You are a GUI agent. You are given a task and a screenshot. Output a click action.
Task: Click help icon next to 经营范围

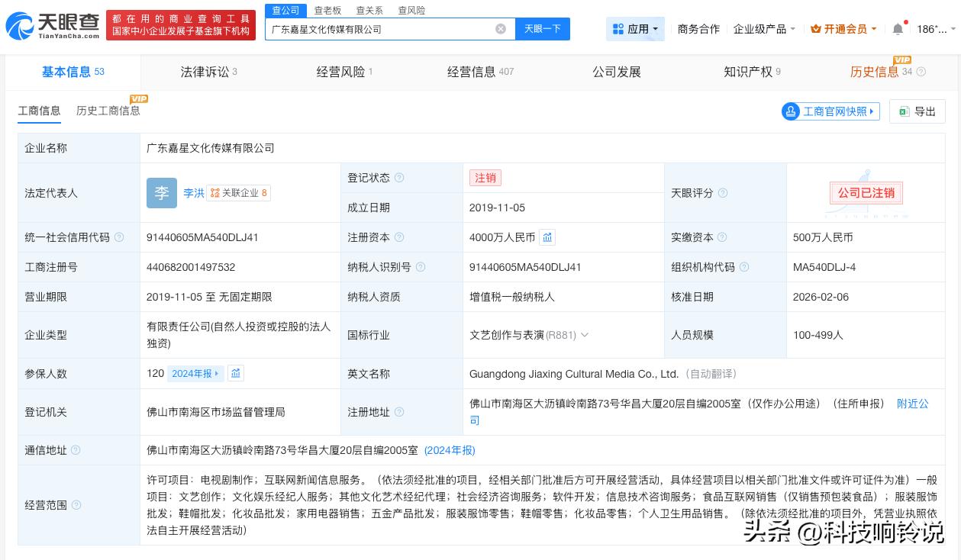tap(76, 505)
